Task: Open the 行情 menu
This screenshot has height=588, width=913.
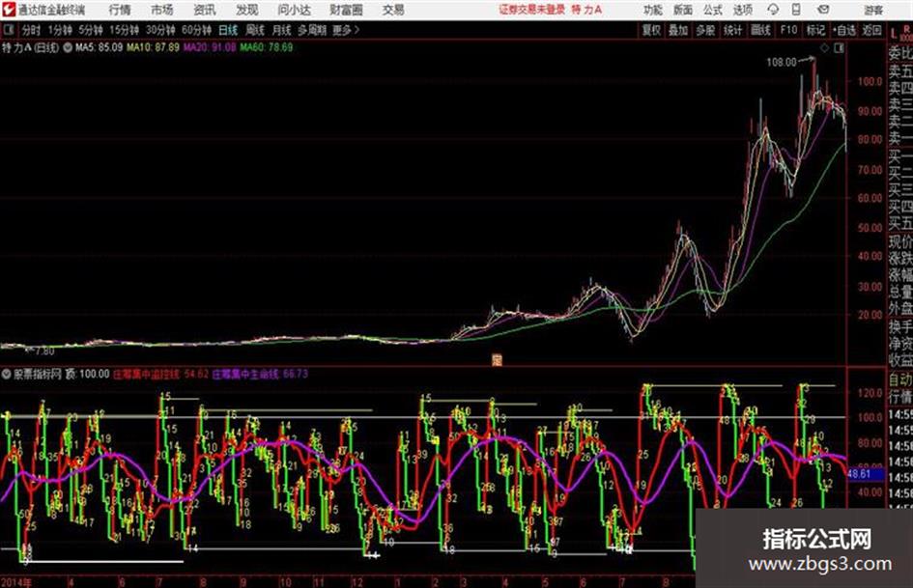Action: tap(120, 10)
